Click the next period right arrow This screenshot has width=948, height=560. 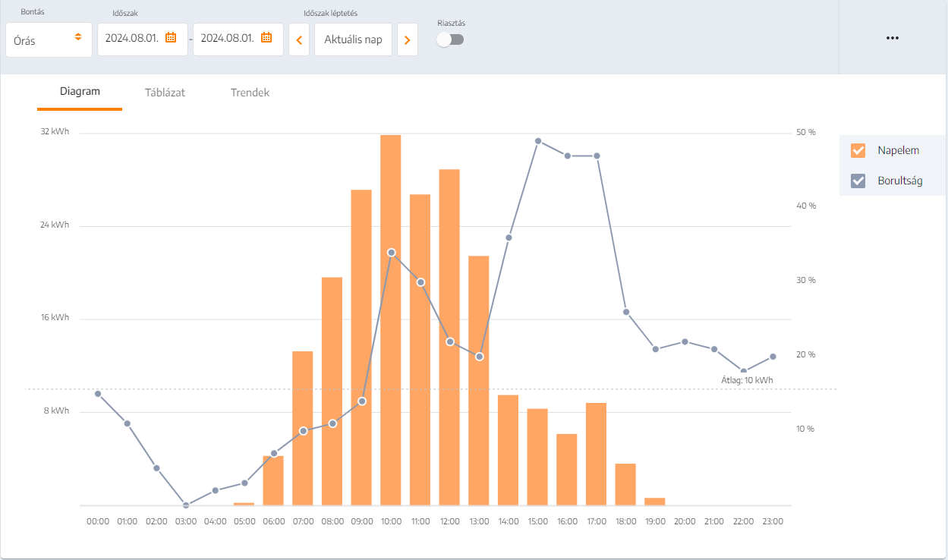(x=408, y=39)
